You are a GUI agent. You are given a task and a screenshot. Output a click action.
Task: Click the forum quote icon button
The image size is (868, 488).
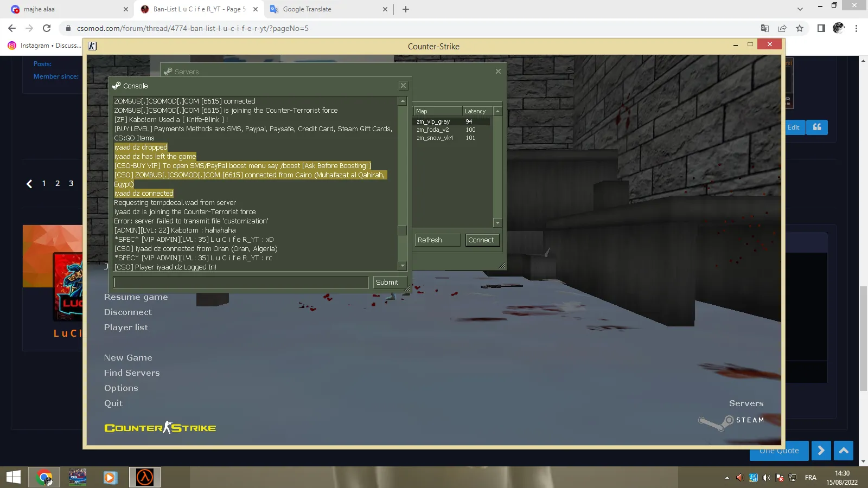tap(817, 127)
